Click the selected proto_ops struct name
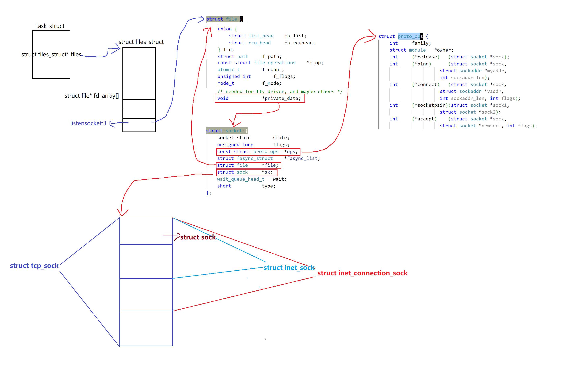Screen dimensions: 588x377 410,36
